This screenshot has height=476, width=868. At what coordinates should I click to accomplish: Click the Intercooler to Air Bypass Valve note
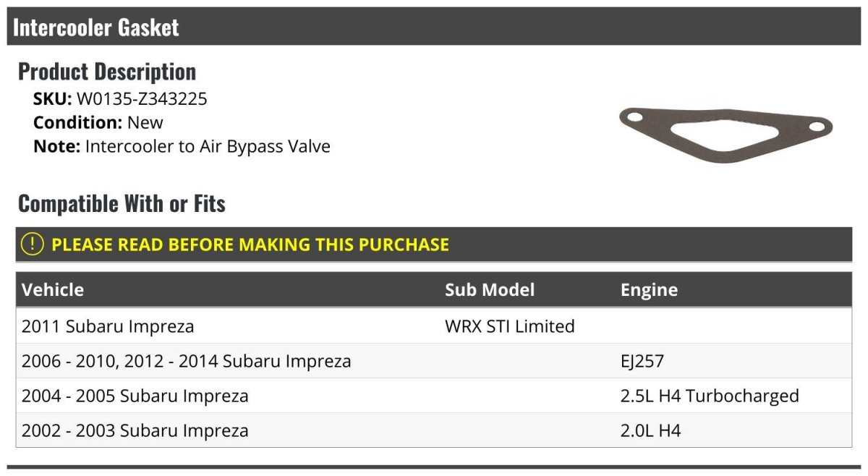(208, 147)
